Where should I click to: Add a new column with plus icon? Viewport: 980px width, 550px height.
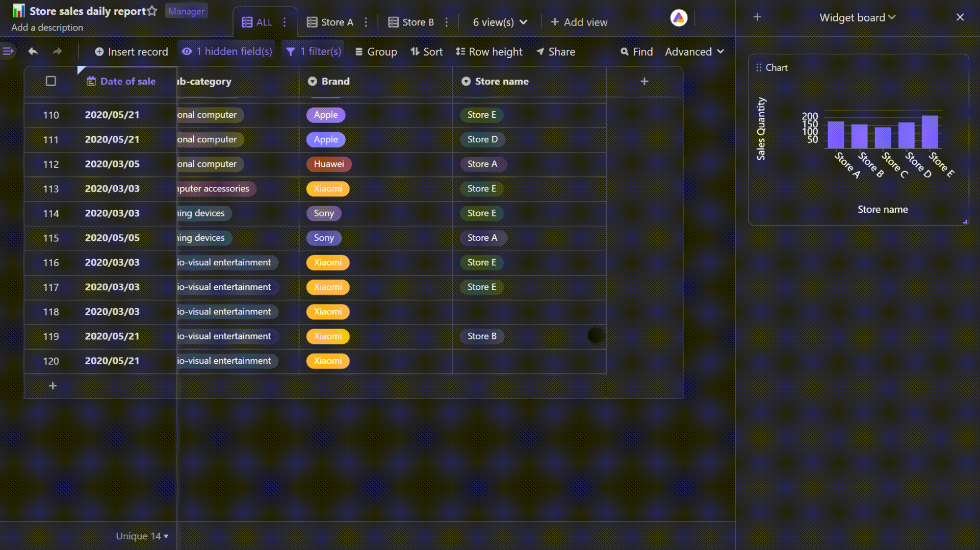tap(644, 81)
